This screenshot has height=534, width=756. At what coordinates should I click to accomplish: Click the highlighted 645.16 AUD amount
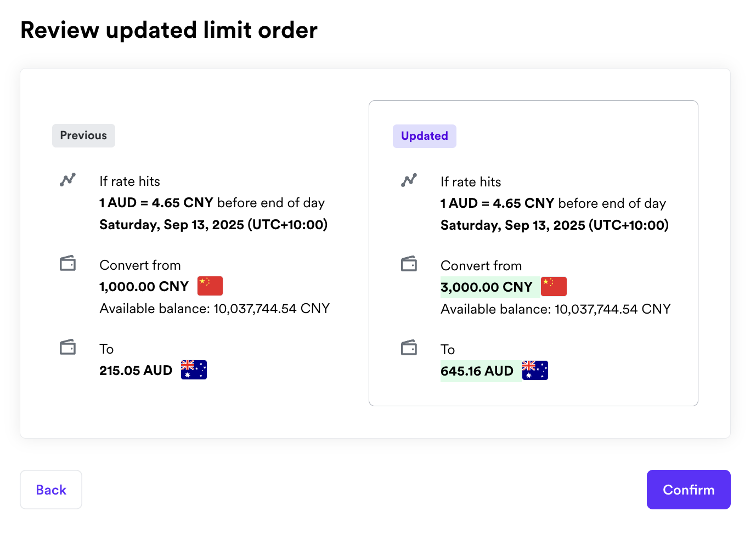click(x=477, y=371)
